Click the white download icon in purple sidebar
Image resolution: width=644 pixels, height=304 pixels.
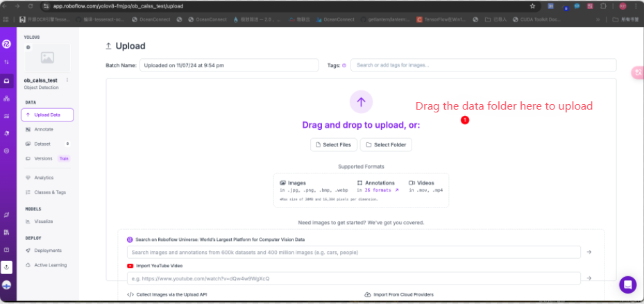coord(6,267)
